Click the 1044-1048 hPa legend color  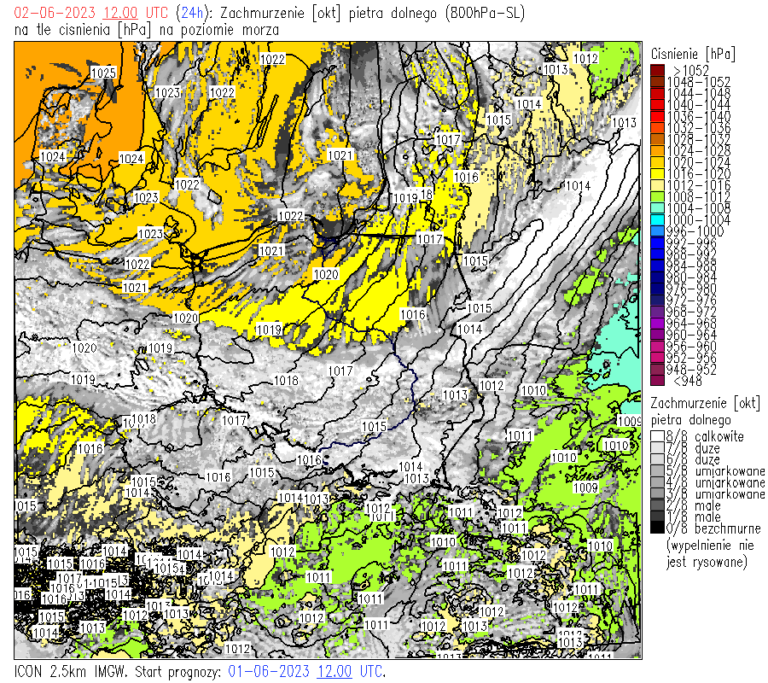coord(657,93)
